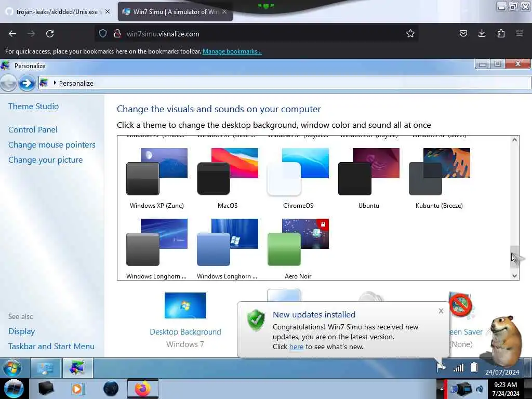Close the New updates installed notification
This screenshot has width=532, height=399.
441,311
